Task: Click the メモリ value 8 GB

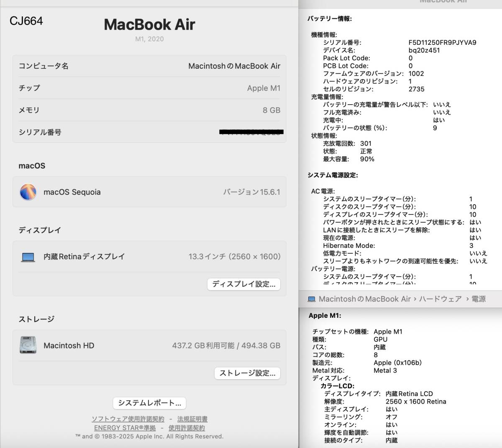Action: click(271, 110)
